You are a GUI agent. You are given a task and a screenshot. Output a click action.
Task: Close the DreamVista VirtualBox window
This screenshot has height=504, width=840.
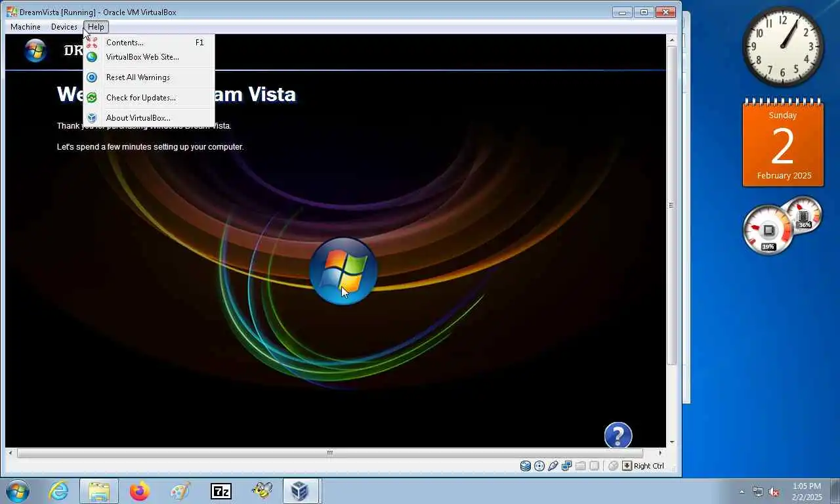(665, 12)
